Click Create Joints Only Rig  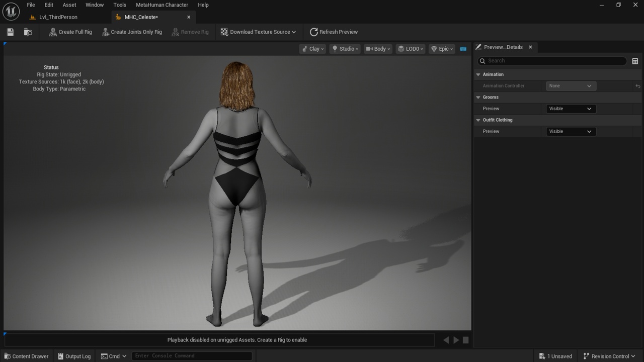click(132, 32)
